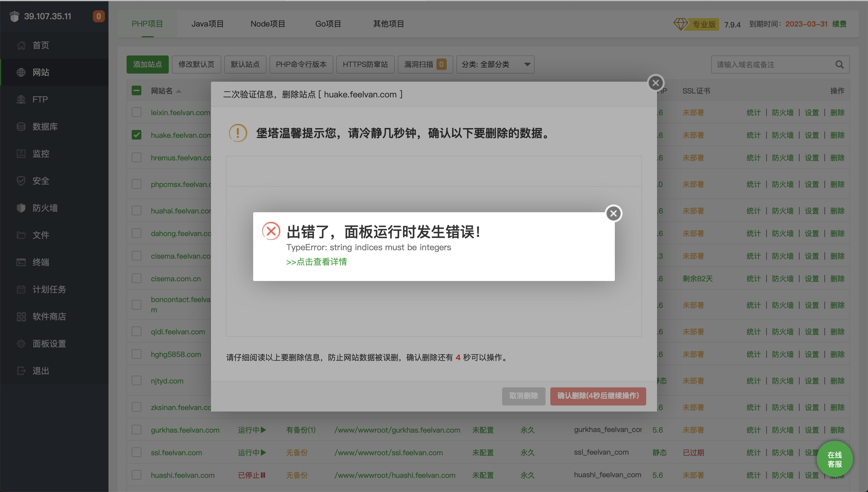
Task: Click the 漏洞扫描 count badge
Action: pyautogui.click(x=441, y=65)
